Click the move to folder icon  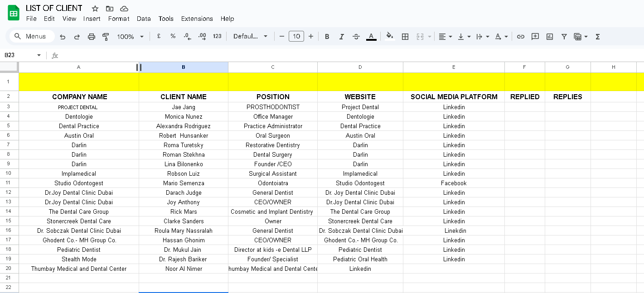coord(110,9)
